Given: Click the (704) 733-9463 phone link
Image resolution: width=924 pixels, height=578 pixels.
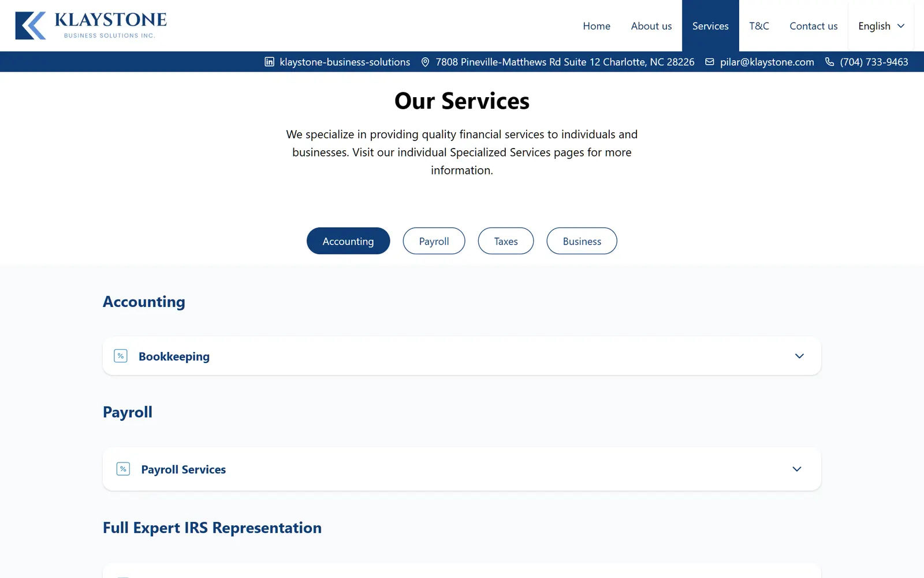Looking at the screenshot, I should [874, 62].
